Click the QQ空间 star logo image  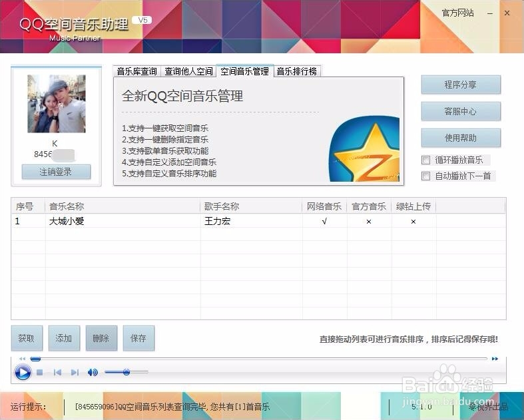click(364, 148)
